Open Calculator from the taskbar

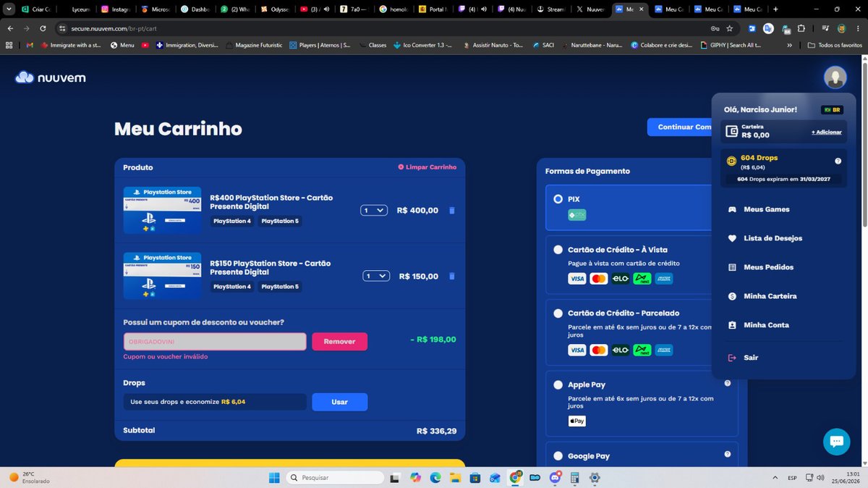[x=575, y=478]
